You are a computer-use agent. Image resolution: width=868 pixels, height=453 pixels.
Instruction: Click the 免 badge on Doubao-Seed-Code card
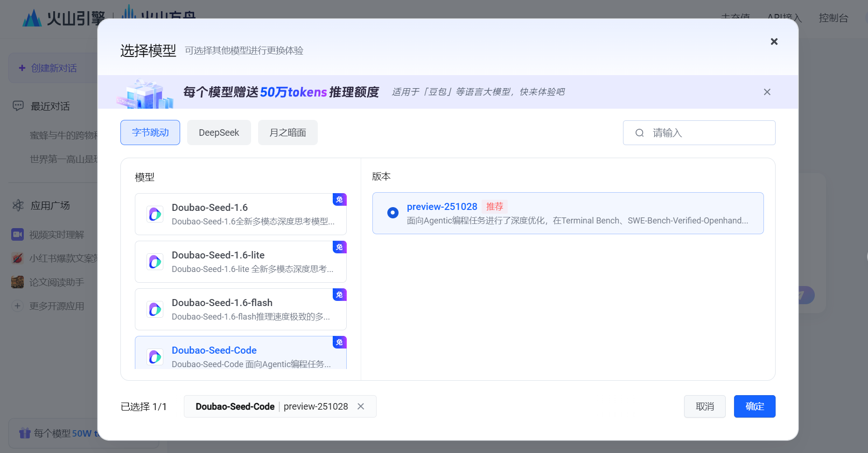pyautogui.click(x=339, y=342)
